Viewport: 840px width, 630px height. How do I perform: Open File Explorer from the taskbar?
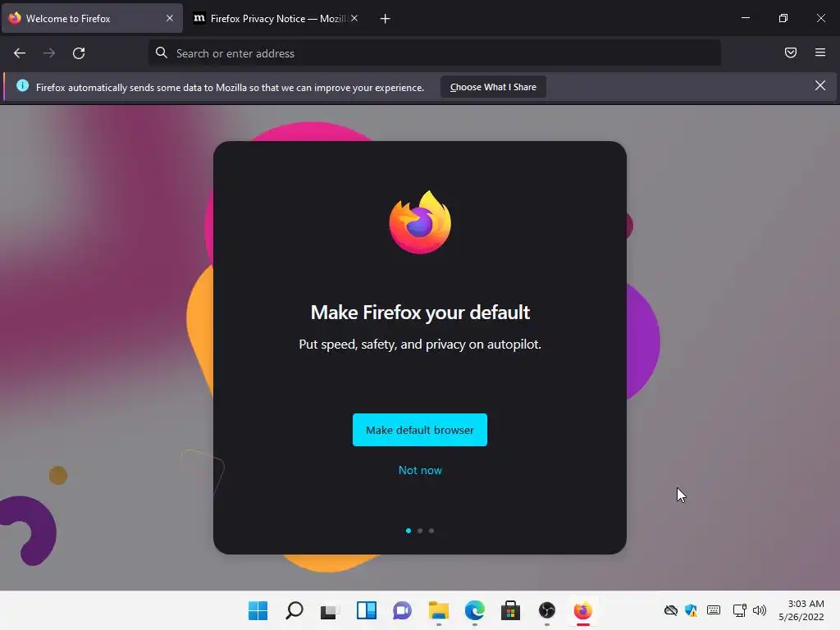pyautogui.click(x=439, y=610)
